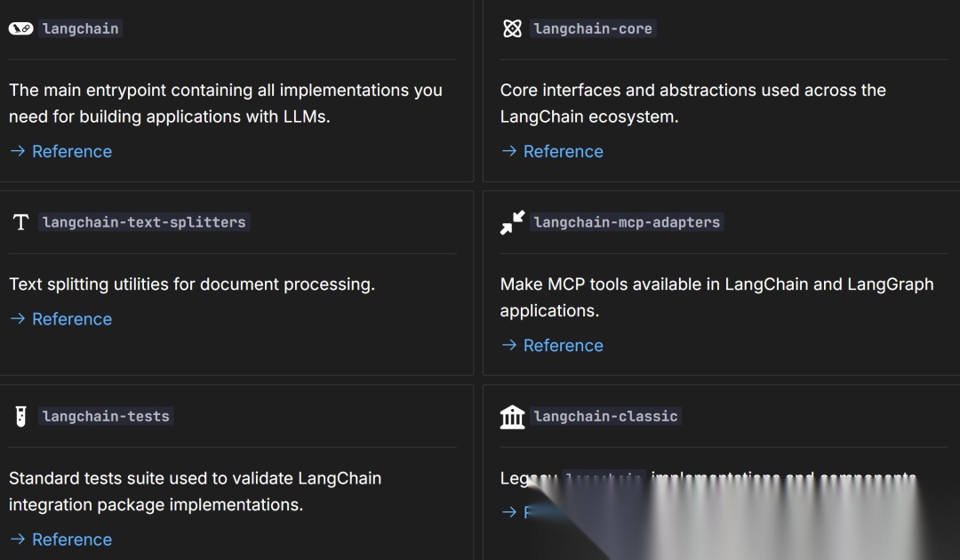Open Reference link for langchain-text-splitters

72,319
